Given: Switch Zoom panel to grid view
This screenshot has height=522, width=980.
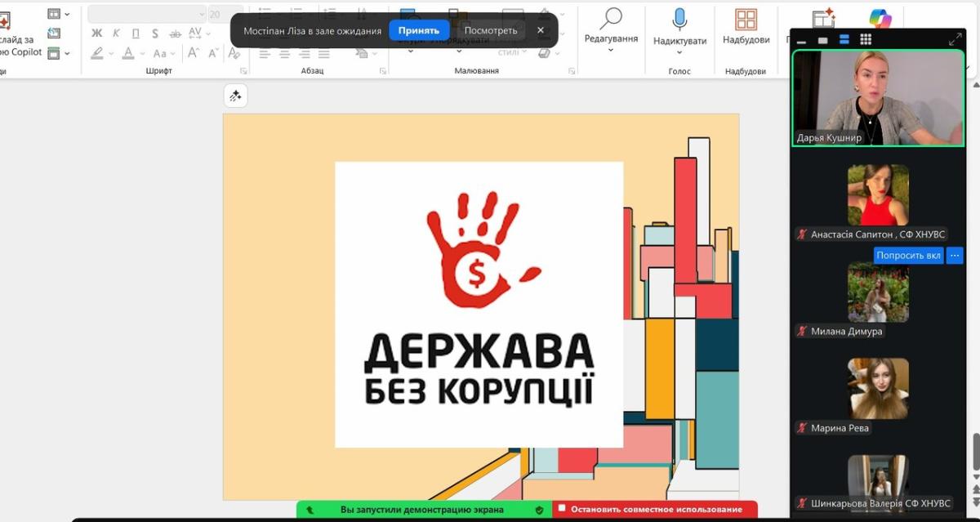Looking at the screenshot, I should pyautogui.click(x=866, y=39).
